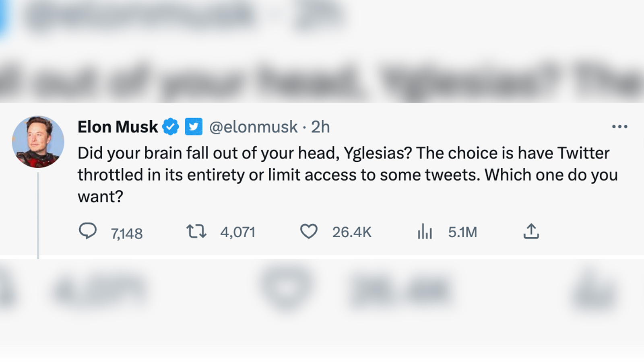The image size is (644, 362).
Task: Open tweet analytics bar chart icon
Action: click(x=425, y=232)
